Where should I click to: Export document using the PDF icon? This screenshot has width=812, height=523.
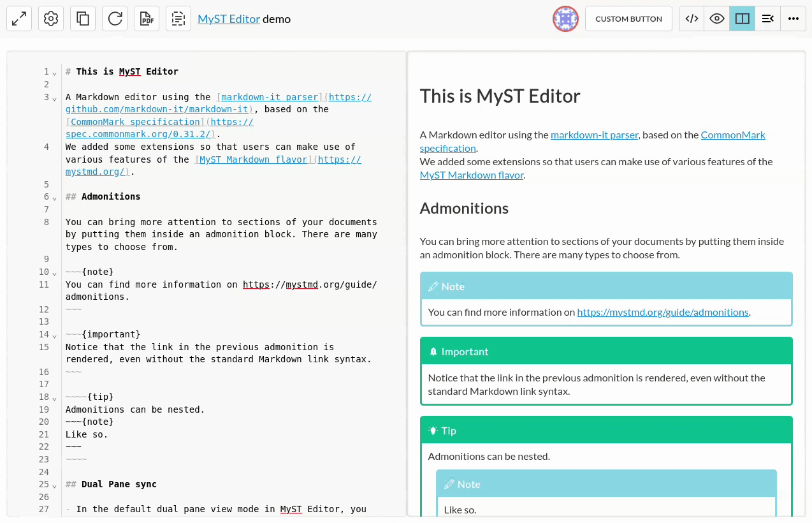pyautogui.click(x=147, y=18)
